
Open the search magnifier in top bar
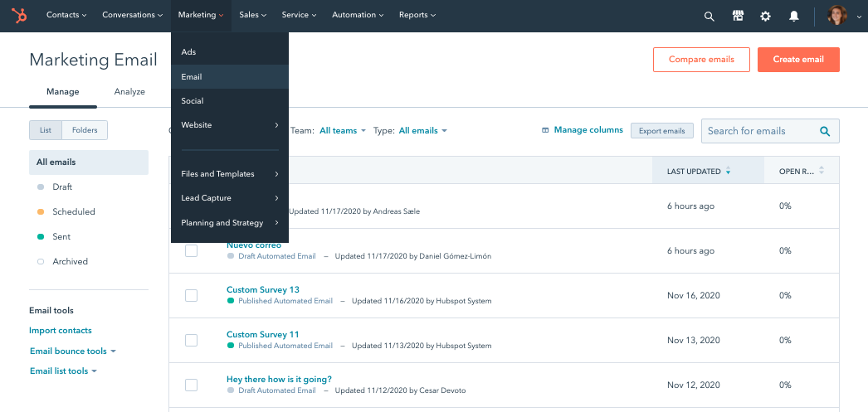[x=710, y=16]
